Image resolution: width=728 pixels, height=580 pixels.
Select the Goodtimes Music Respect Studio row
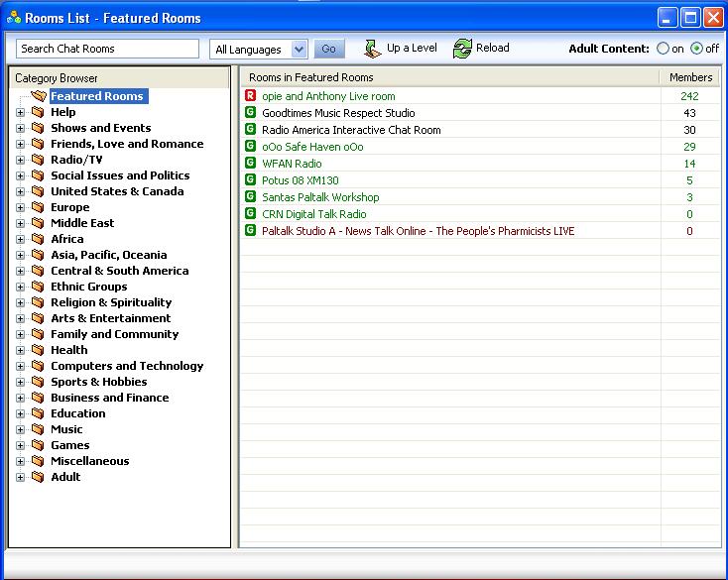point(481,113)
